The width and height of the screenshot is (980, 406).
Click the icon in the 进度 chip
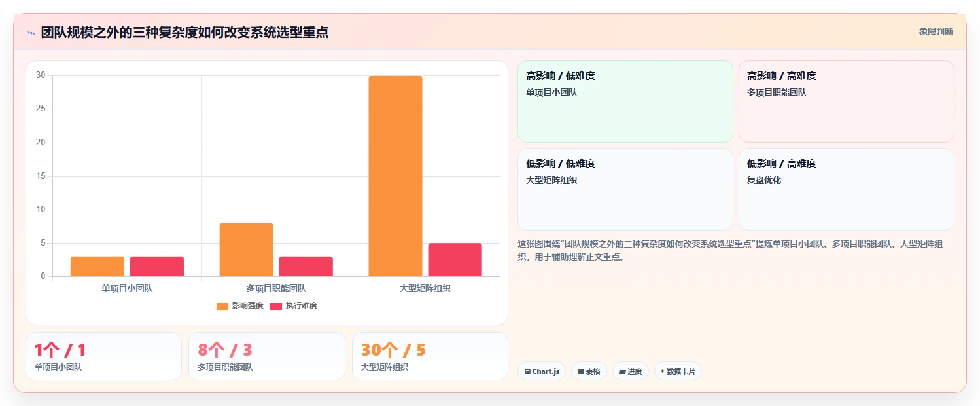point(622,371)
